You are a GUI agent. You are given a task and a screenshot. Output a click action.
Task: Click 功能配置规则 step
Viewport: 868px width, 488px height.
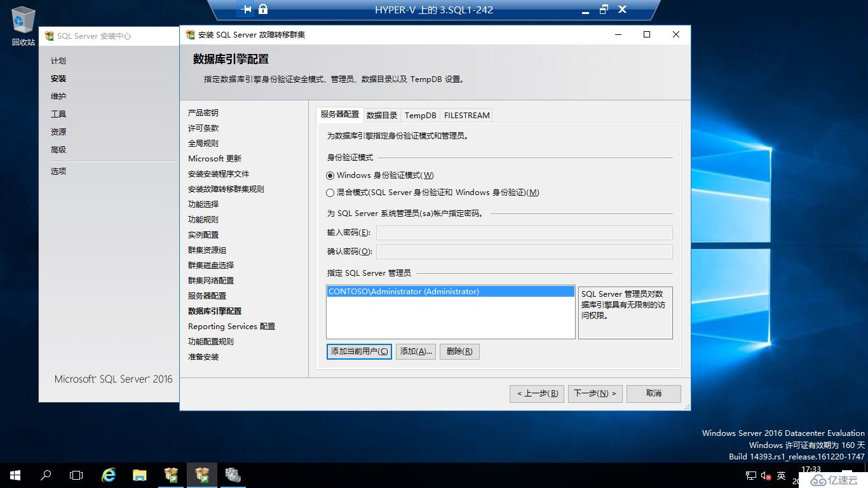pos(211,342)
